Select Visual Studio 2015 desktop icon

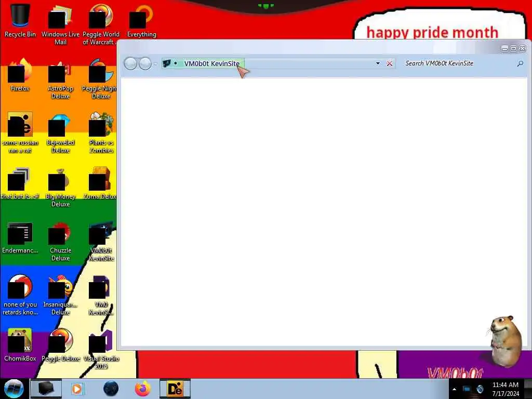click(x=101, y=350)
